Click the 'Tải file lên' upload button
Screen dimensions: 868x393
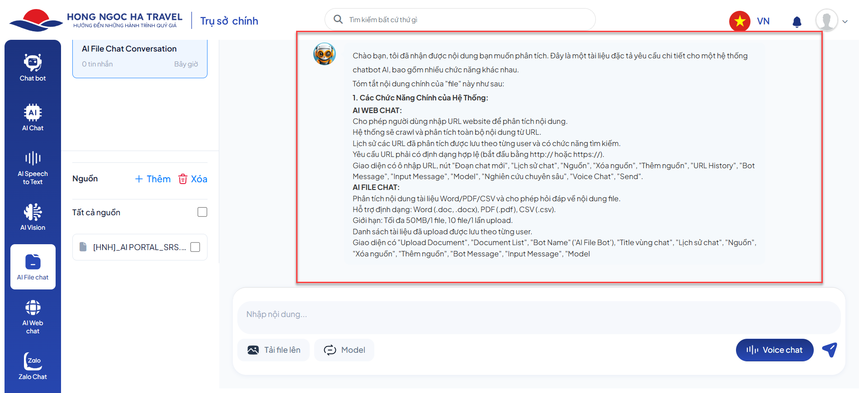click(x=274, y=350)
